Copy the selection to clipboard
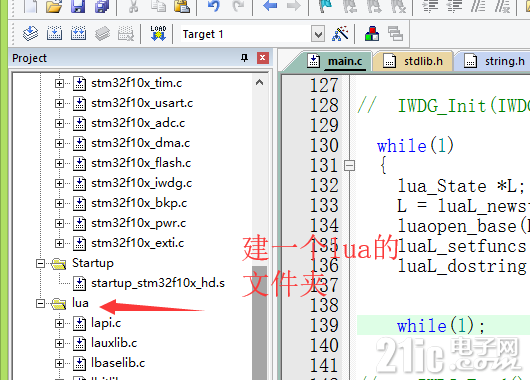The image size is (530, 380). click(158, 6)
